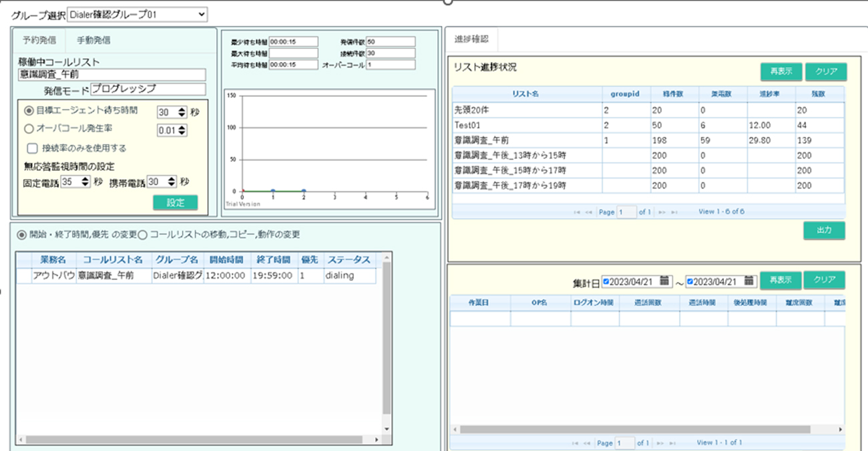Open the 進捗確認 tab
This screenshot has width=868, height=451.
[471, 39]
